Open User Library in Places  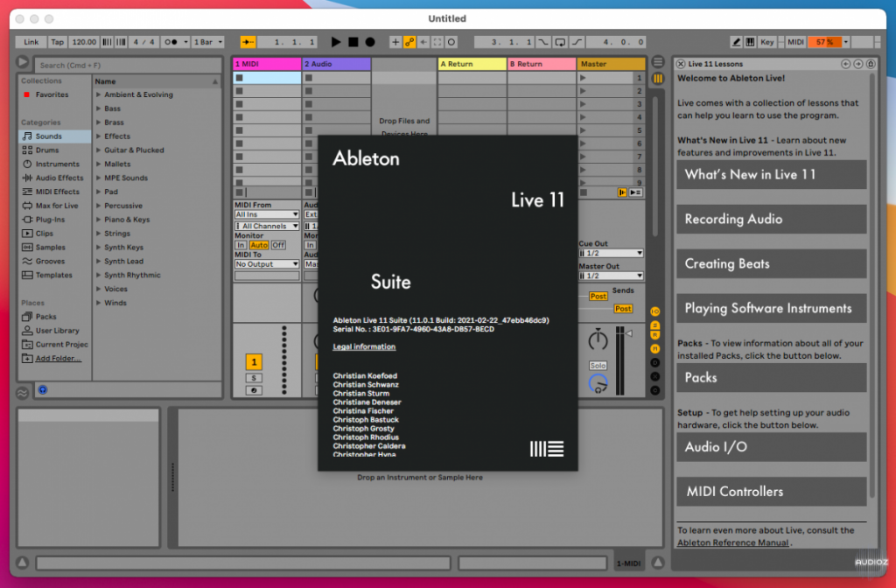pyautogui.click(x=57, y=330)
